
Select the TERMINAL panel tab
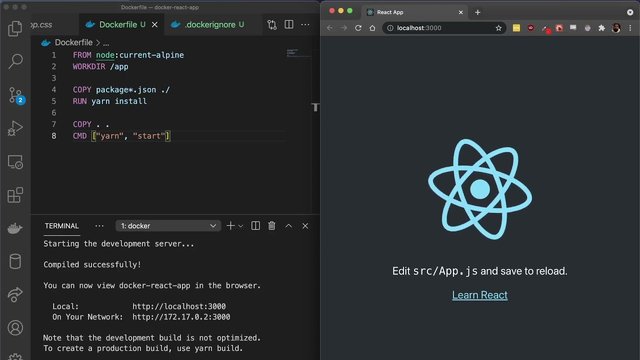pyautogui.click(x=62, y=226)
